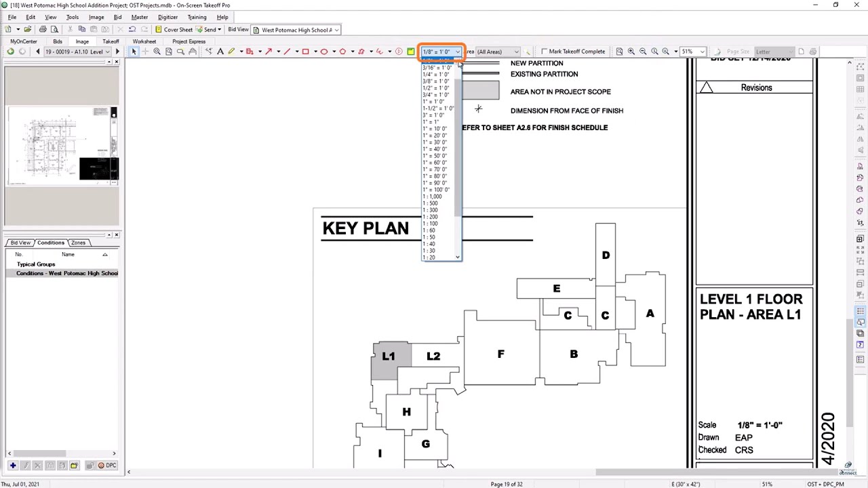Screen dimensions: 868x488
Task: Click the Conditions panel horizontal scrollbar
Action: coord(61,453)
